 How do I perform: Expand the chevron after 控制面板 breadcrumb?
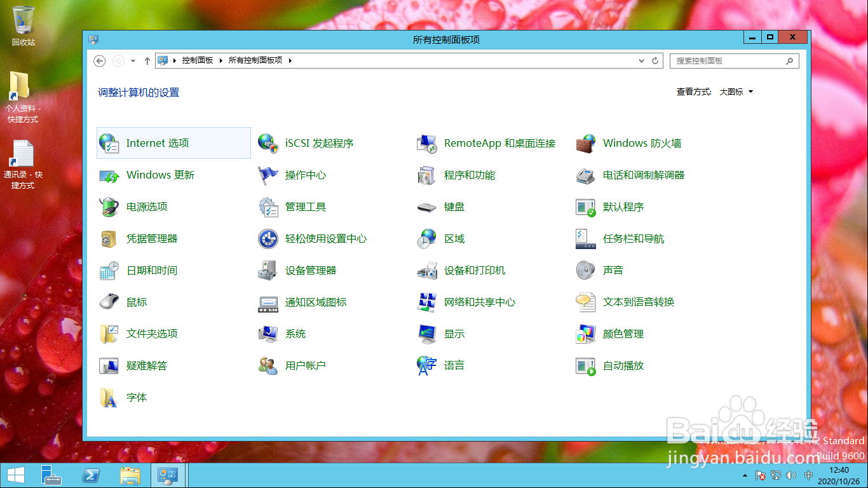pos(221,61)
